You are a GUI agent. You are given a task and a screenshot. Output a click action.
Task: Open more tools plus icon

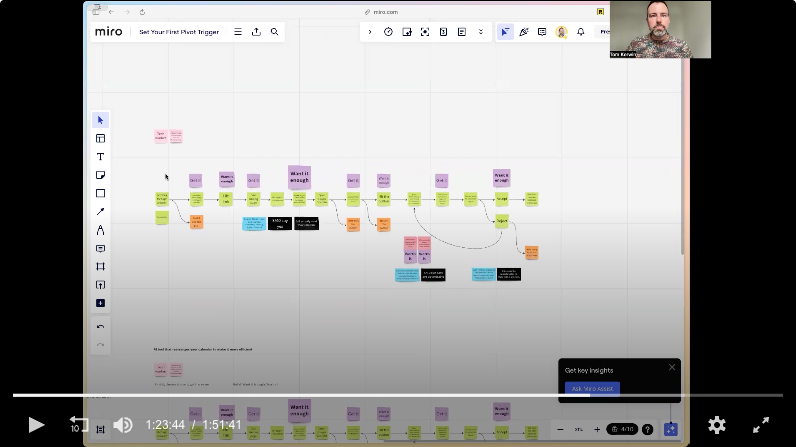pos(101,303)
